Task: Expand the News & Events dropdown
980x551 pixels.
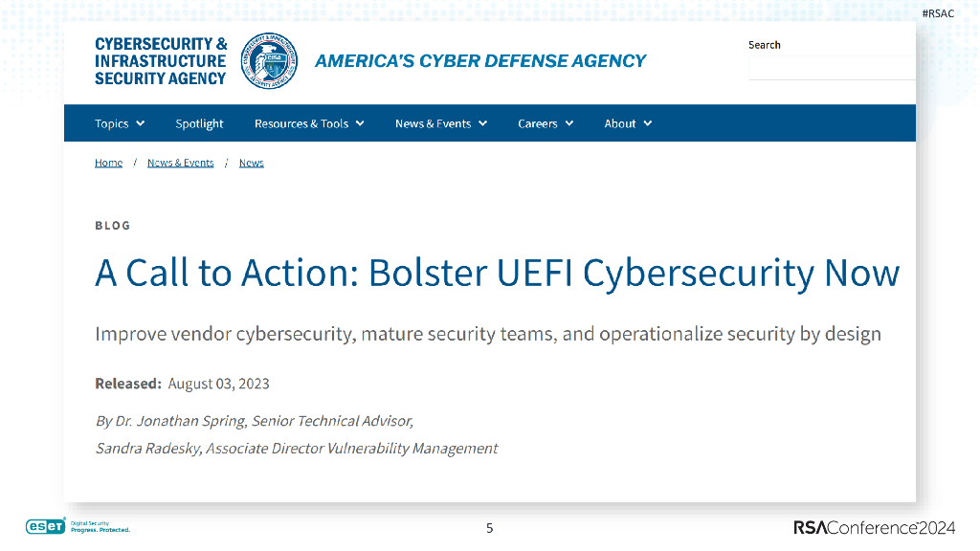Action: point(441,123)
